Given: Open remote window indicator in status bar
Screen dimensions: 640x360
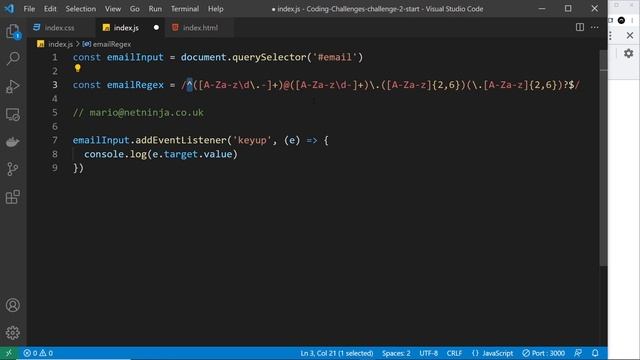Looking at the screenshot, I should tap(9, 353).
